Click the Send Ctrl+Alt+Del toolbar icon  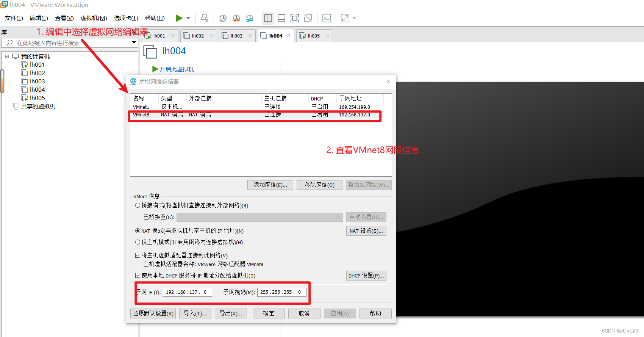pos(205,18)
